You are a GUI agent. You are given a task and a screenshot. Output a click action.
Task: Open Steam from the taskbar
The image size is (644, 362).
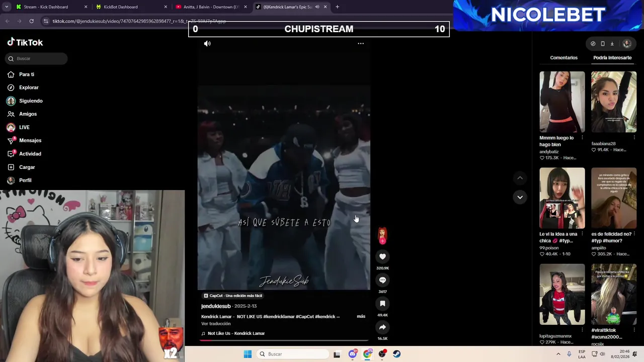click(x=397, y=354)
